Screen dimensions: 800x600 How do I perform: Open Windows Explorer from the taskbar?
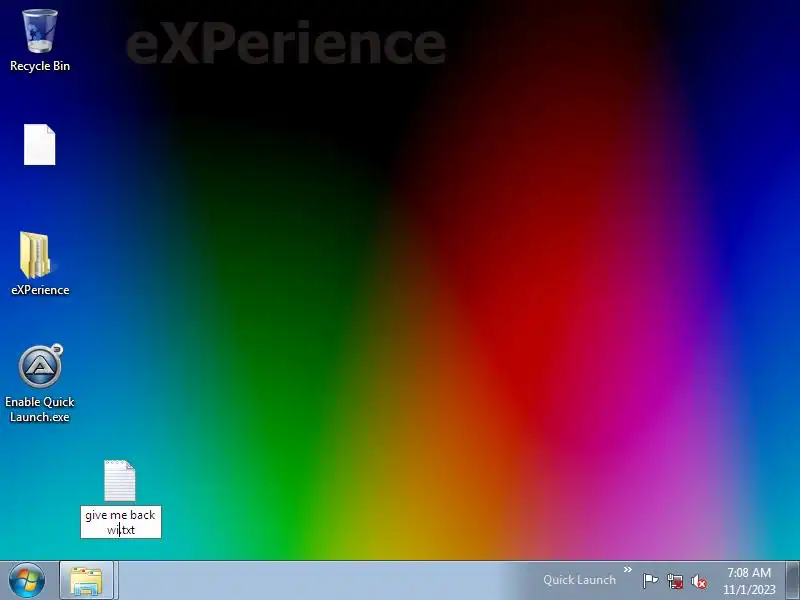[86, 581]
